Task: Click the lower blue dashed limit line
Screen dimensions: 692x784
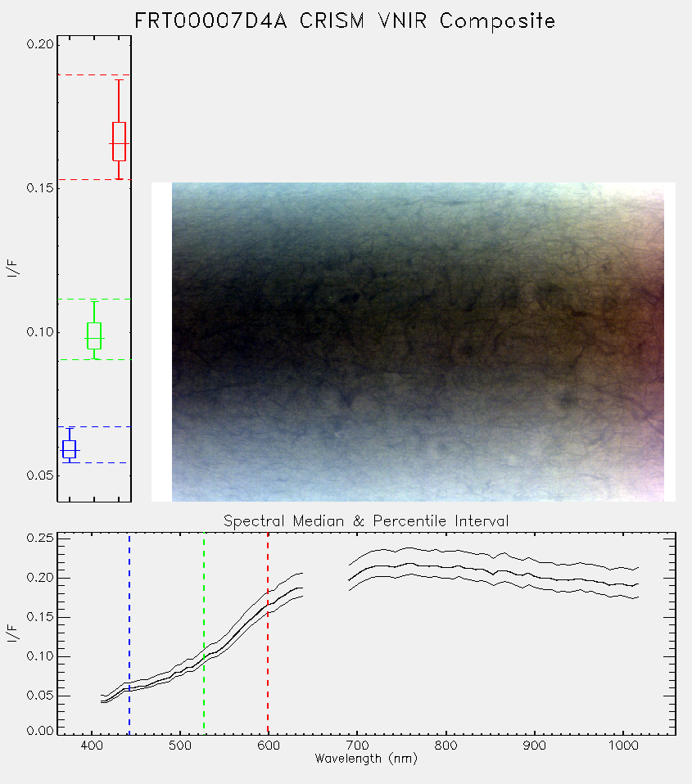Action: 94,462
